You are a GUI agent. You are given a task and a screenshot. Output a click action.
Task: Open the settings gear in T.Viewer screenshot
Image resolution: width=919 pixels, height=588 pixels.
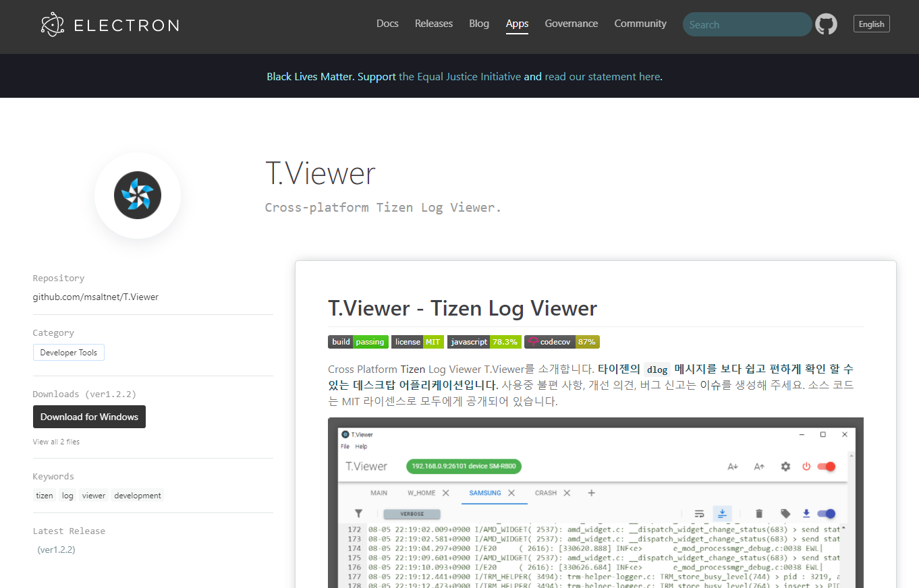[785, 466]
